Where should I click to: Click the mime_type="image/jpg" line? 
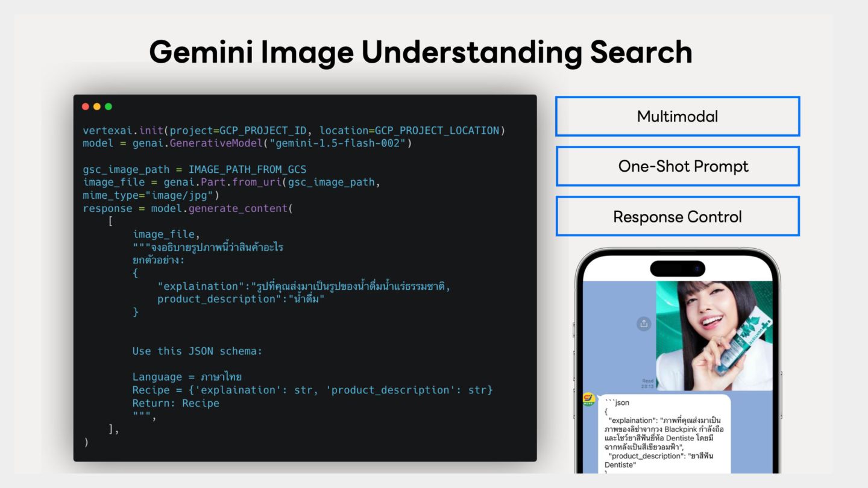[151, 196]
